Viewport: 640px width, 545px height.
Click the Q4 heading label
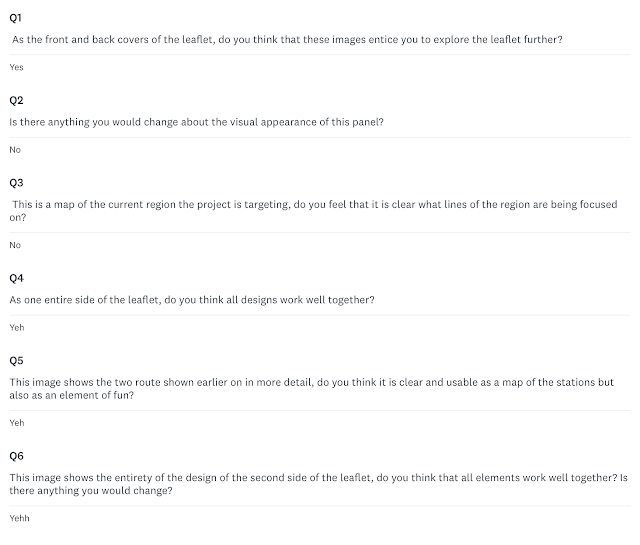point(16,278)
